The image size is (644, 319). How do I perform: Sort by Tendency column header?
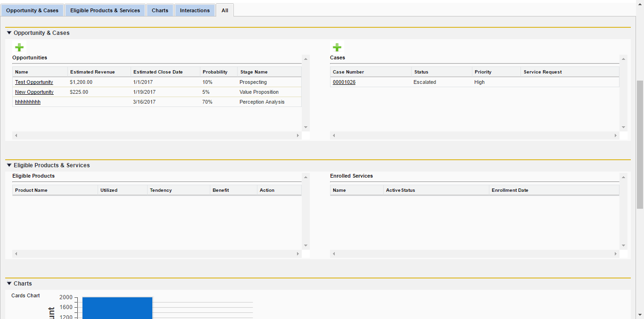click(x=179, y=190)
